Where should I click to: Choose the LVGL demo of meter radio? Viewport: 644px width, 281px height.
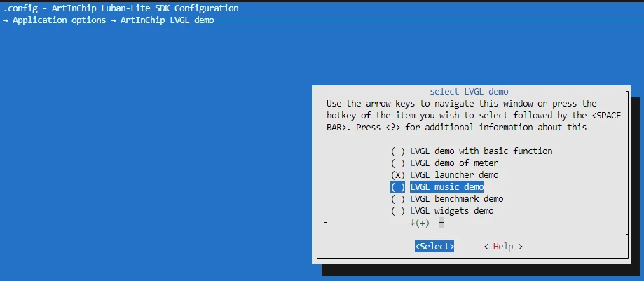point(397,163)
